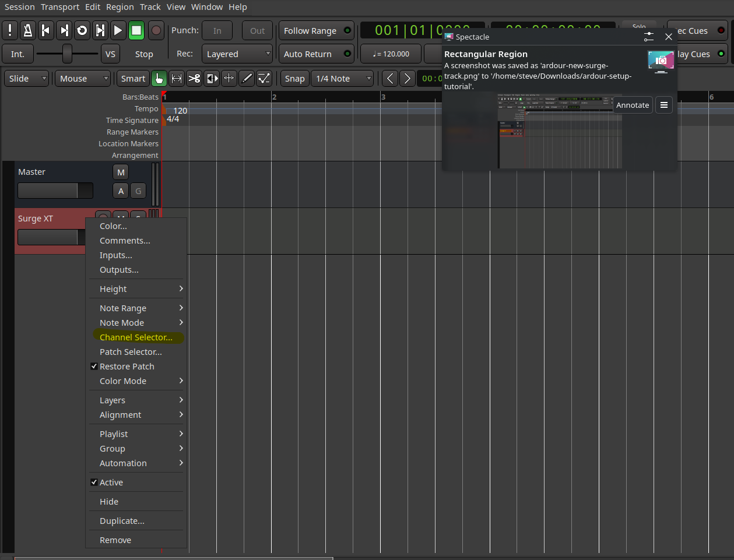Select the Grab mode hand tool

[x=159, y=78]
